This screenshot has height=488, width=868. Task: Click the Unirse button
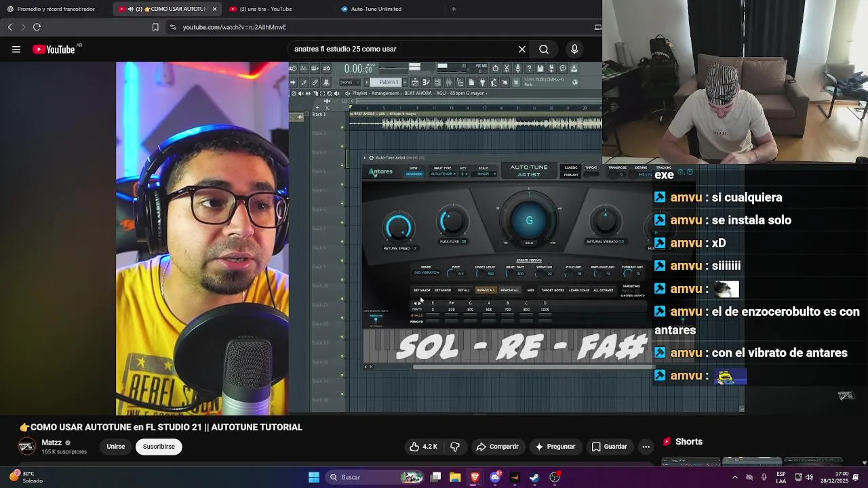(116, 447)
